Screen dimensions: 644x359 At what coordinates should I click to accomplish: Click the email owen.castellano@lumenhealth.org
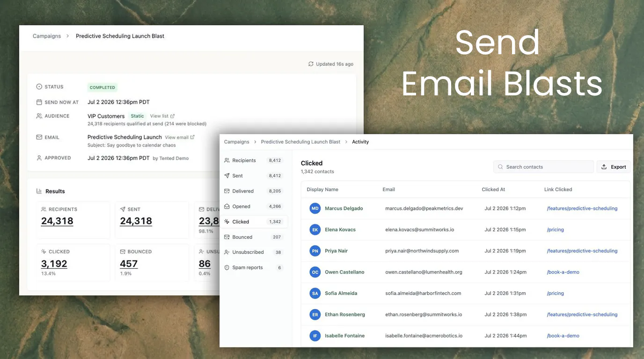click(x=424, y=272)
